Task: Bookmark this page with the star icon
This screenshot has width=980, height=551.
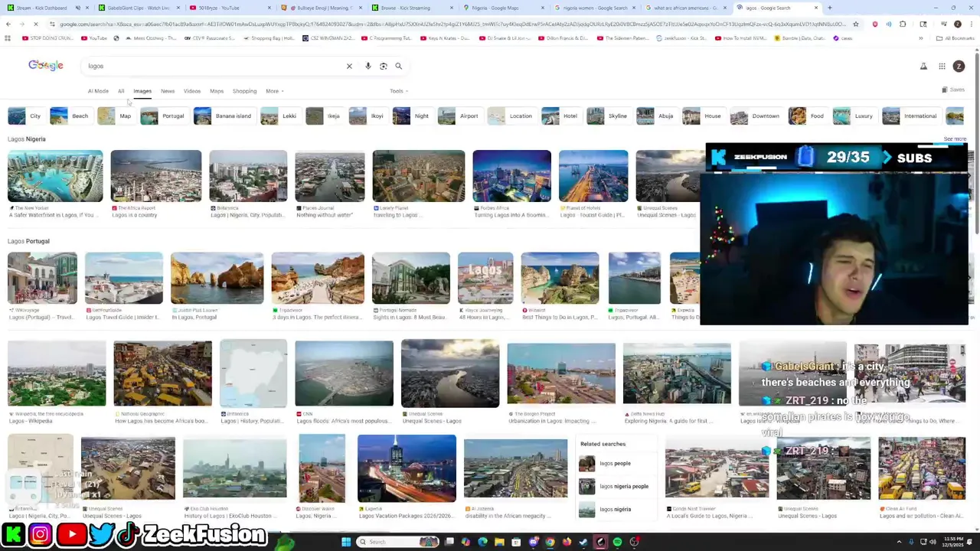Action: (x=855, y=24)
